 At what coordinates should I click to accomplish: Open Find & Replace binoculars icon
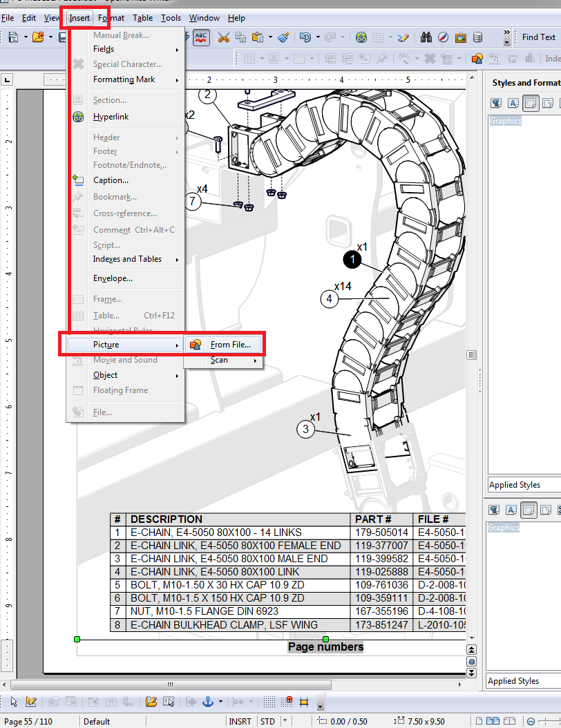pos(426,37)
